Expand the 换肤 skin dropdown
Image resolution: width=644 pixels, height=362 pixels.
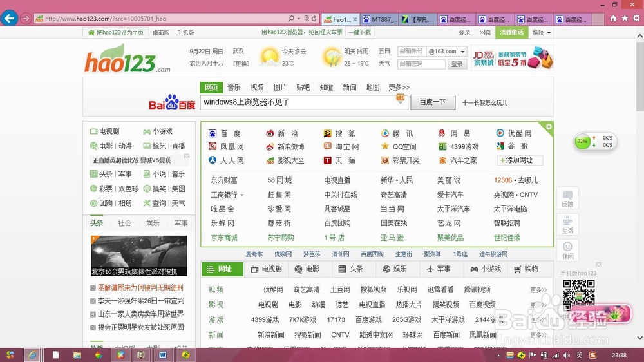pos(549,33)
